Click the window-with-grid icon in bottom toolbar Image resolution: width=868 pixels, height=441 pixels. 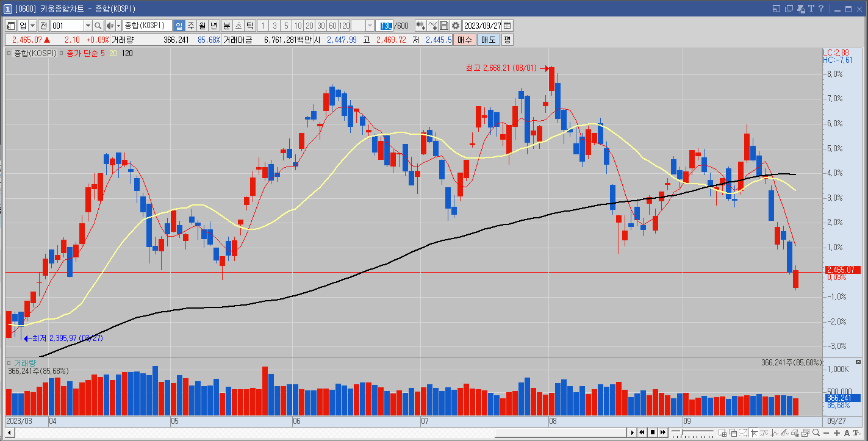pos(723,432)
